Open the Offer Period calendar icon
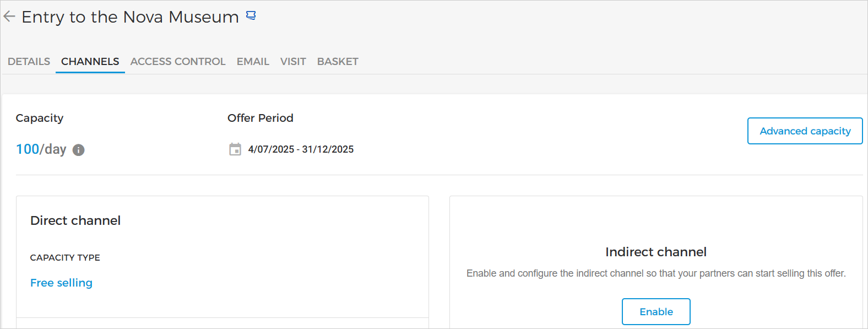 point(235,149)
